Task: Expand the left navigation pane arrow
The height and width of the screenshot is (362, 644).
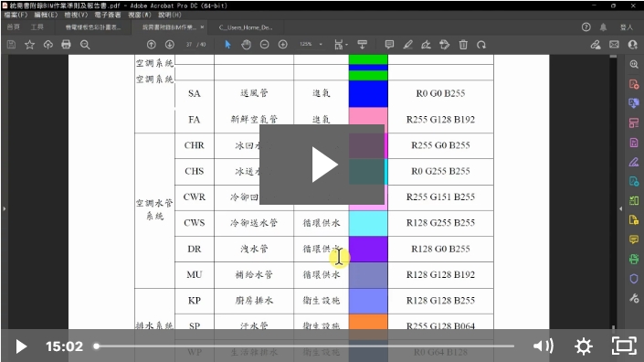Action: [4, 208]
